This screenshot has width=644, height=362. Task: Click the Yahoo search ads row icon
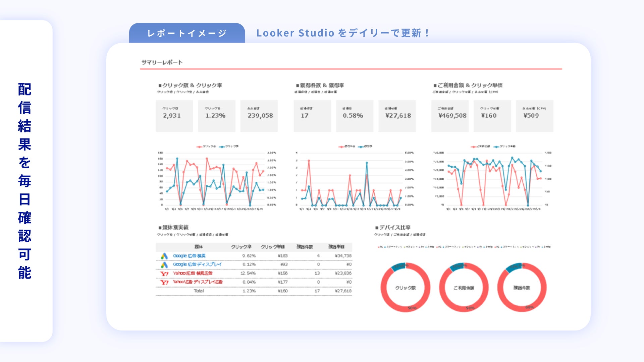164,274
